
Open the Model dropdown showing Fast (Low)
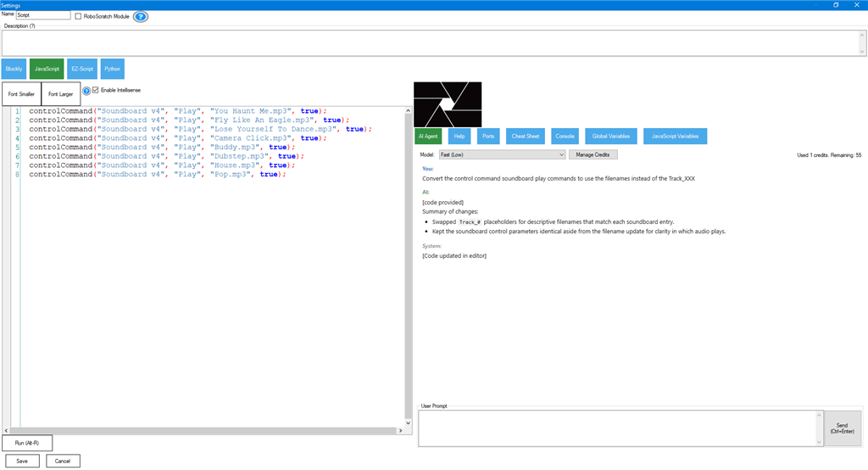pyautogui.click(x=502, y=154)
